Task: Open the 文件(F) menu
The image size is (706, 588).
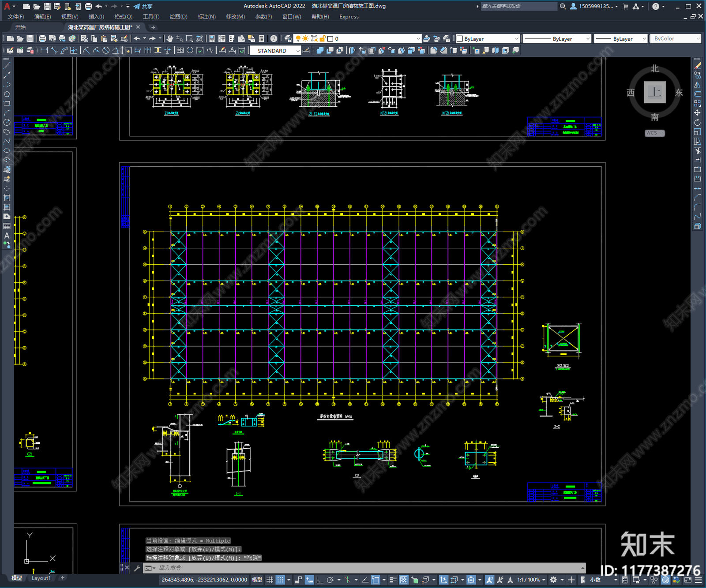Action: [x=15, y=17]
